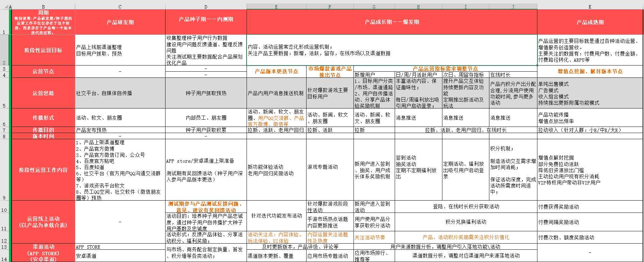Select the cell starting 增值点解封挖掘
The image size is (644, 262).
click(x=590, y=170)
